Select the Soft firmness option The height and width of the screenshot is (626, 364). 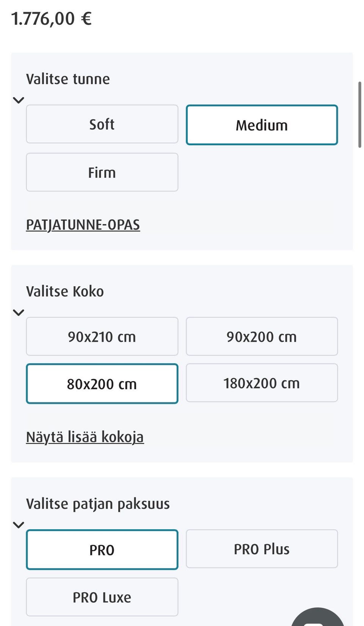pos(102,124)
